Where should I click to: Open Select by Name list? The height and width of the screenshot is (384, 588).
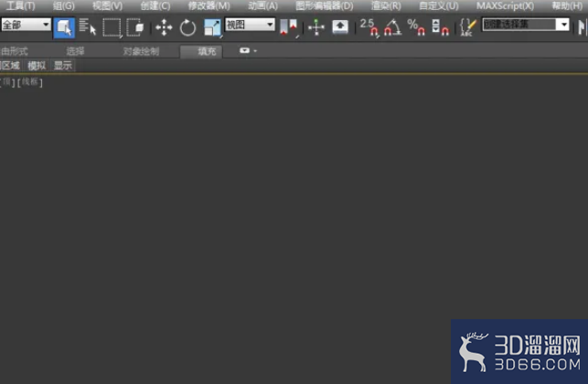[x=88, y=27]
